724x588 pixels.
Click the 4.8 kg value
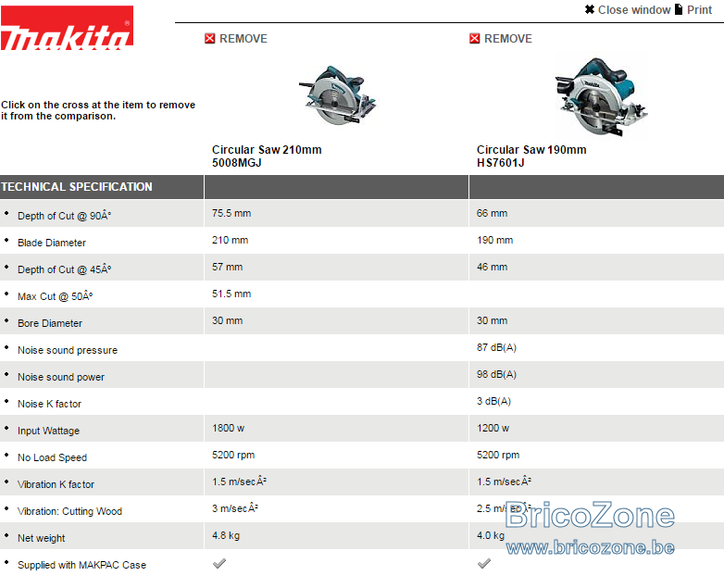(x=226, y=536)
